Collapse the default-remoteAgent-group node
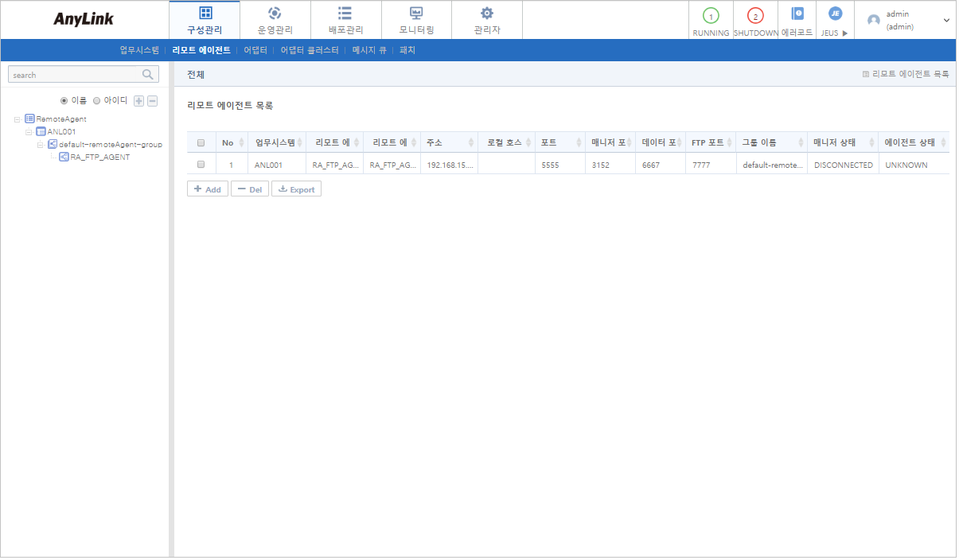Image resolution: width=959 pixels, height=560 pixels. point(40,145)
